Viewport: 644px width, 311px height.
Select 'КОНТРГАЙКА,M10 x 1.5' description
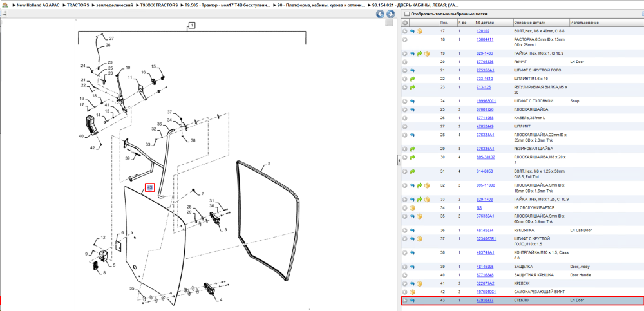[x=540, y=255]
